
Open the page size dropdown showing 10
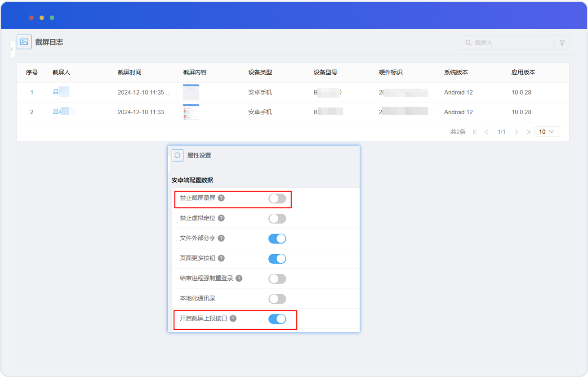pyautogui.click(x=547, y=132)
